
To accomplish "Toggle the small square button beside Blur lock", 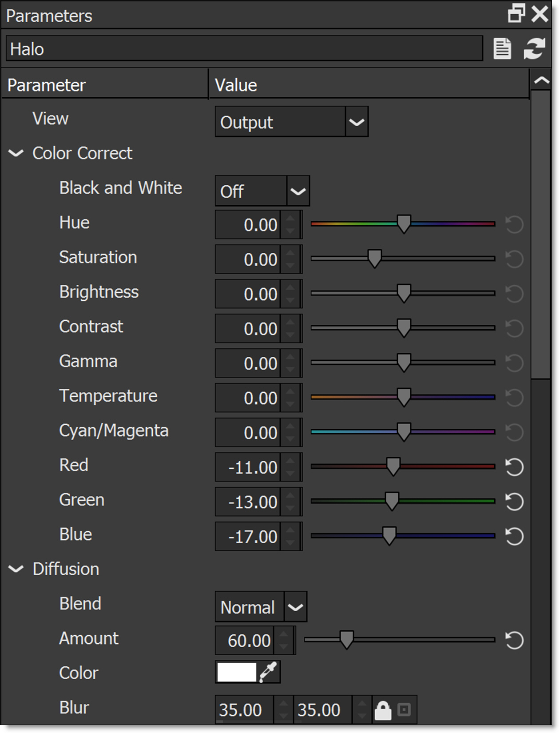I will click(x=404, y=709).
